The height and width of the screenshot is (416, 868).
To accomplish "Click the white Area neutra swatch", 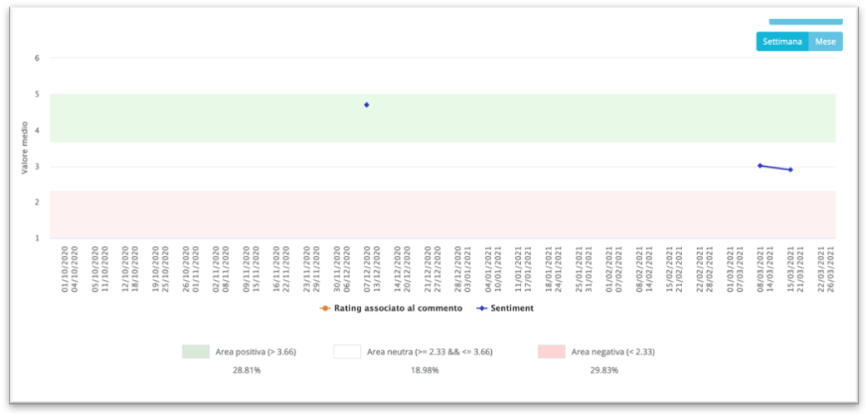I will click(x=347, y=352).
